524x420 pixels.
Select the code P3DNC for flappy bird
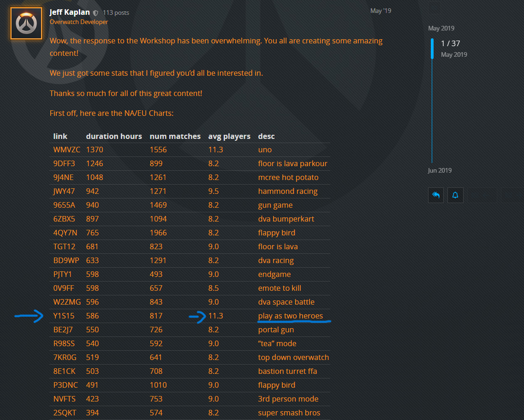(x=65, y=385)
